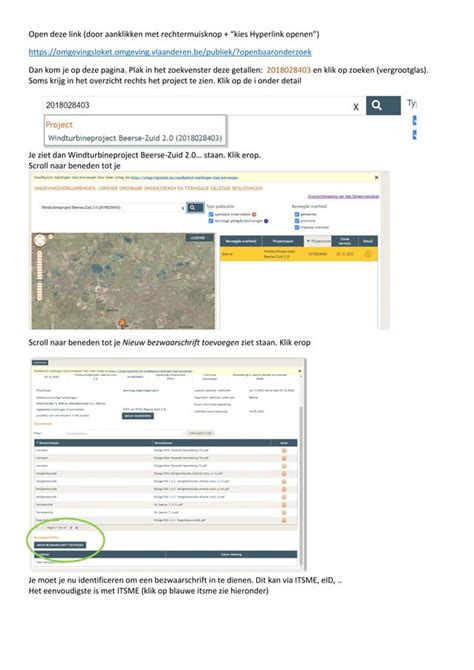
Task: Click the blue info icon beside terinzage gelegde beslissingen
Action: coord(266,221)
